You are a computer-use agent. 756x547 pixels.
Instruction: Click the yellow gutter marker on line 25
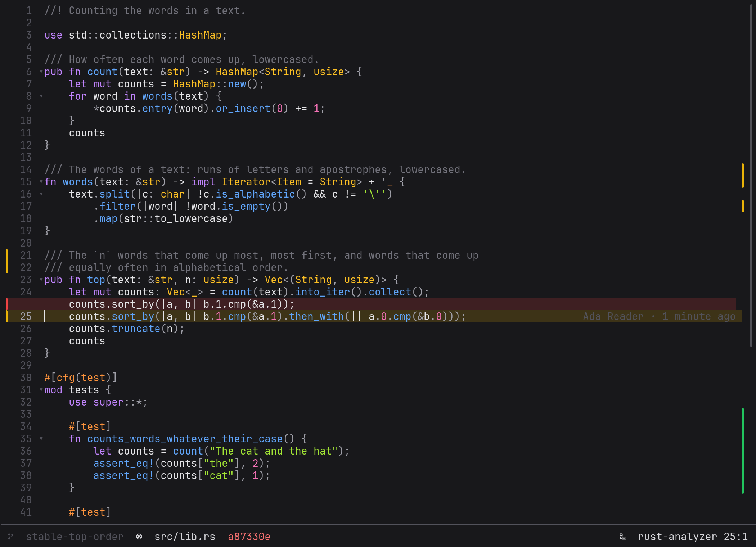pyautogui.click(x=7, y=317)
